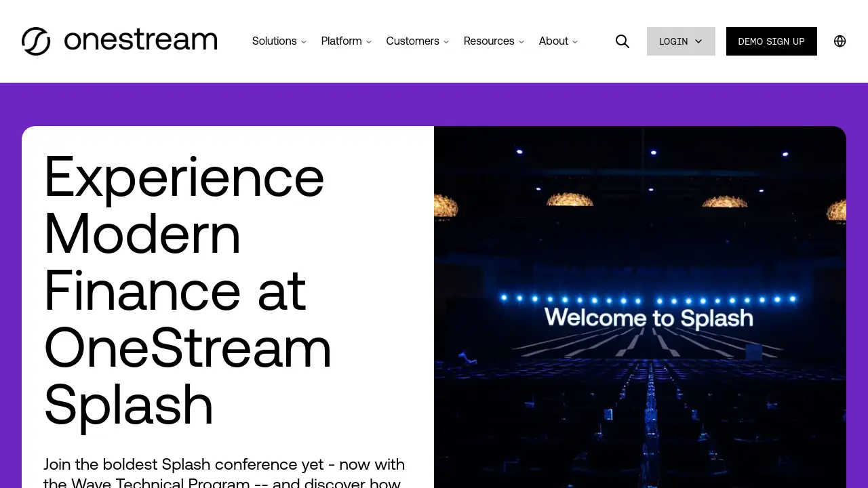
Task: Expand the About menu
Action: click(559, 41)
